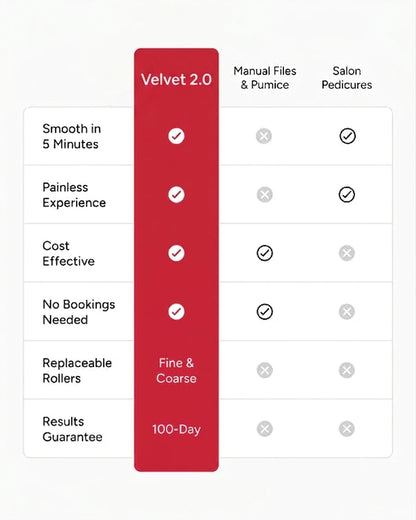This screenshot has width=416, height=520.
Task: Click Manual Files checkmark for No Bookings Needed
Action: pyautogui.click(x=265, y=312)
